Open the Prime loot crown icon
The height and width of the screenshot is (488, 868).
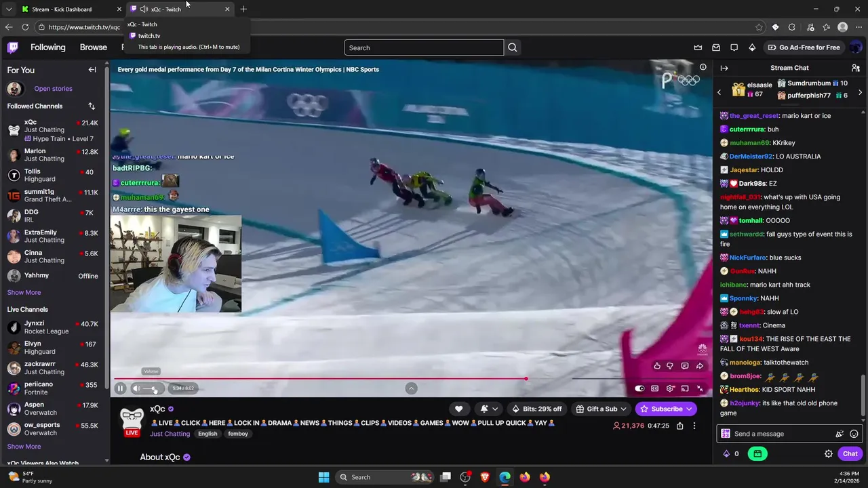[x=698, y=47]
